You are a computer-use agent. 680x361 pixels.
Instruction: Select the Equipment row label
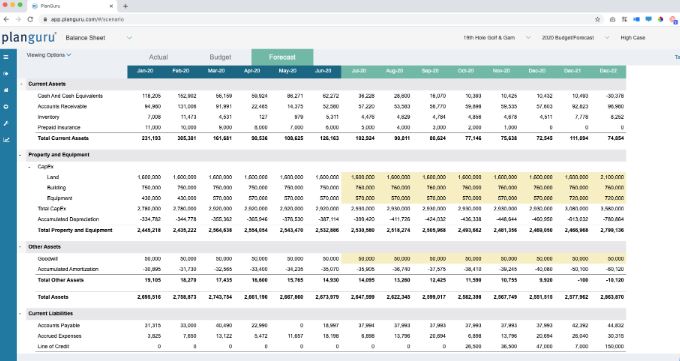click(x=59, y=198)
